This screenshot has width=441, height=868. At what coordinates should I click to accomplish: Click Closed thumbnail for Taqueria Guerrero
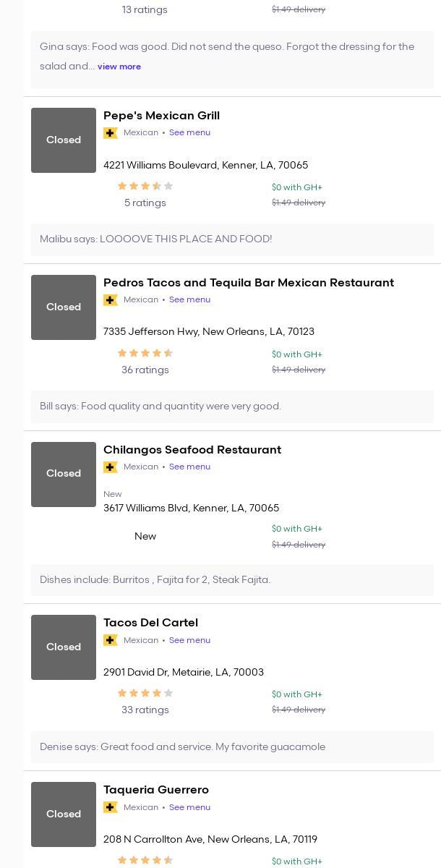point(64,814)
